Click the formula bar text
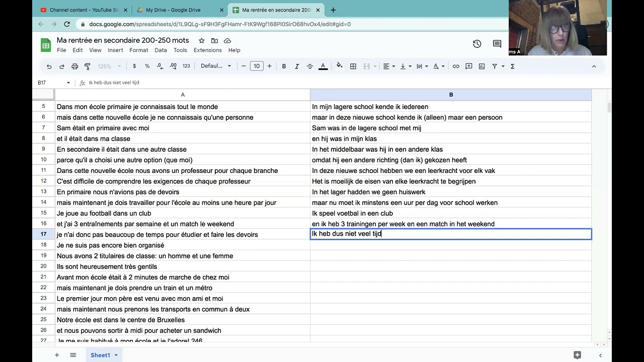 pos(114,82)
